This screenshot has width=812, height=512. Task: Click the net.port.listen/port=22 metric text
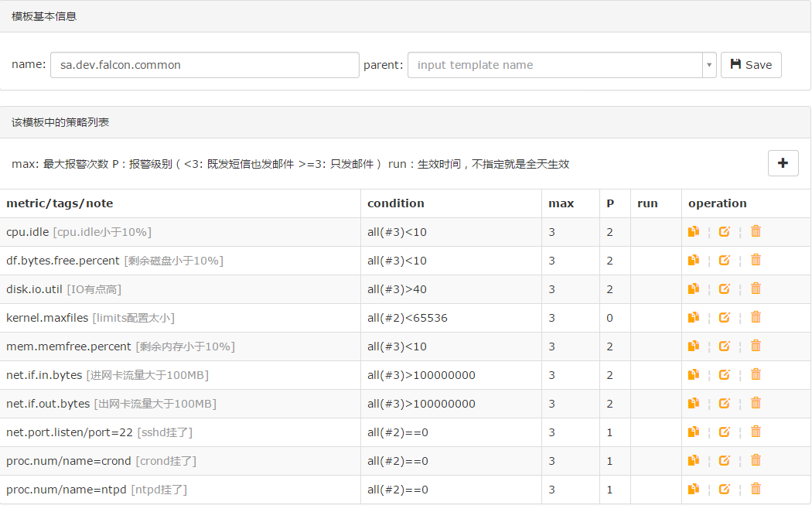point(70,432)
